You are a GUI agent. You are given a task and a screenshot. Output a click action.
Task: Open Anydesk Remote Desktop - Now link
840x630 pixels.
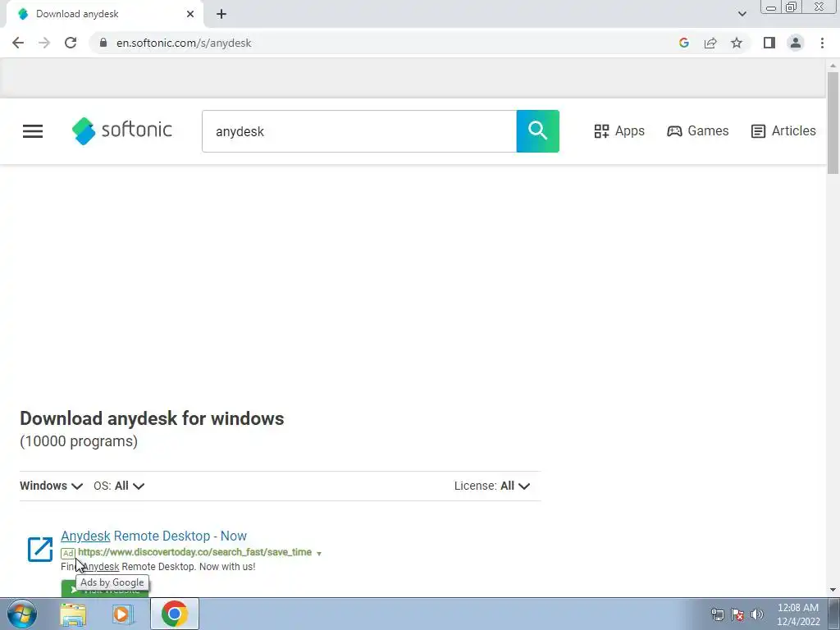(153, 536)
